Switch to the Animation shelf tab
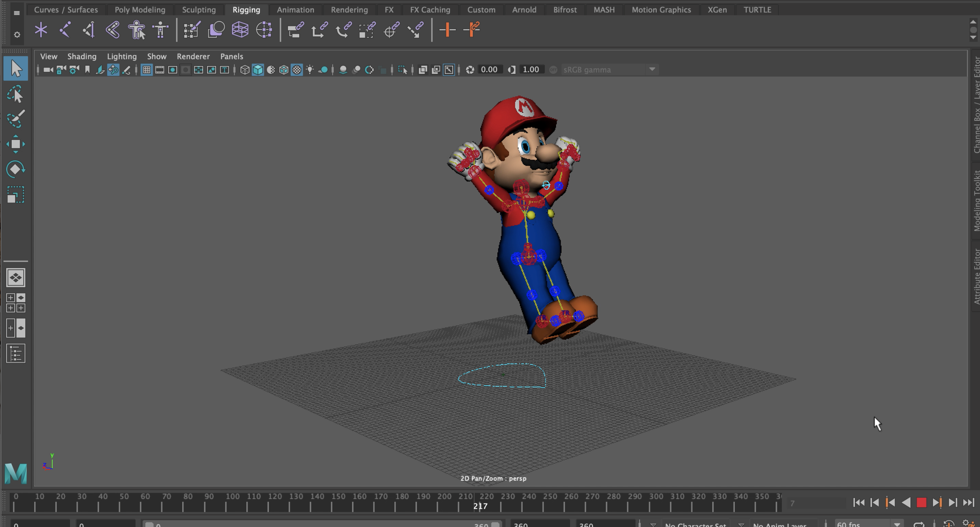 295,10
